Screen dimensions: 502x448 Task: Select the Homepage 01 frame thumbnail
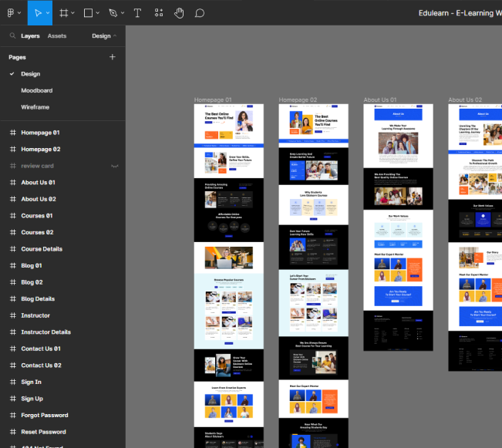pyautogui.click(x=229, y=276)
